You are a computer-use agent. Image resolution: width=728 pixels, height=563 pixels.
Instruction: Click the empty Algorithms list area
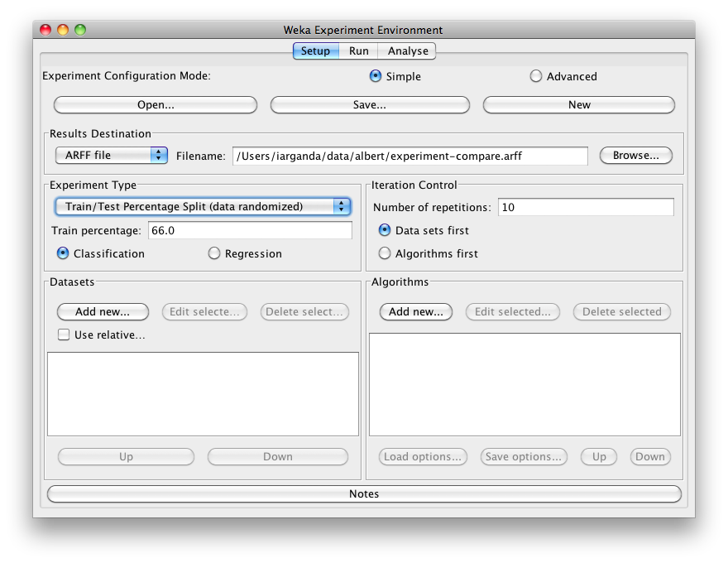(x=524, y=385)
